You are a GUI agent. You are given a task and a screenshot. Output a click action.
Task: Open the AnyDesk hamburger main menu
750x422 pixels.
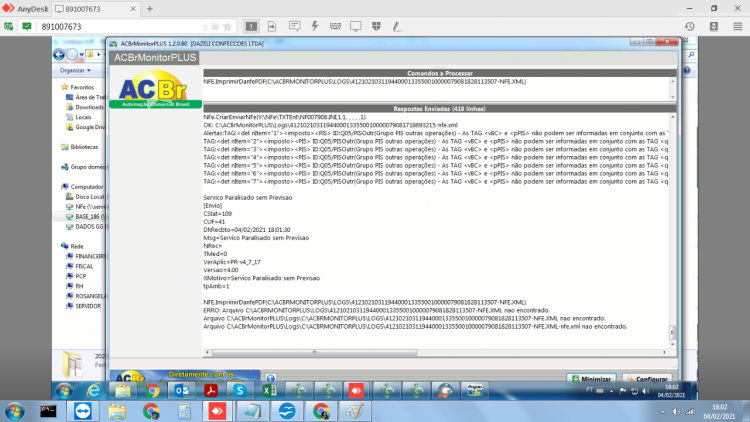738,26
